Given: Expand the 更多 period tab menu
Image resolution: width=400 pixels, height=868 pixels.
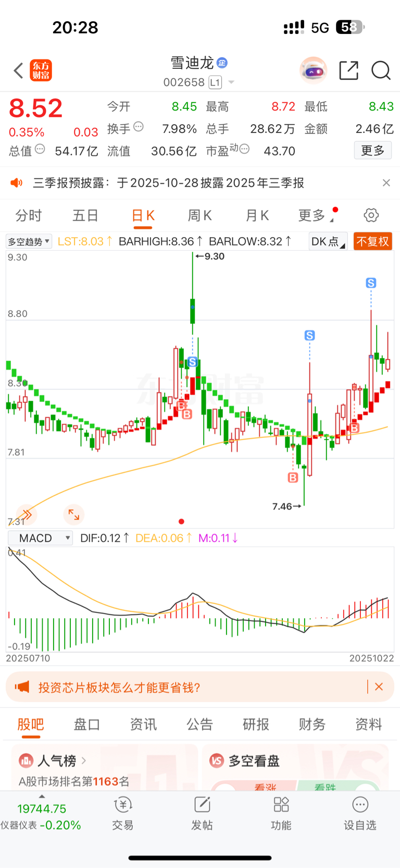Looking at the screenshot, I should [316, 215].
